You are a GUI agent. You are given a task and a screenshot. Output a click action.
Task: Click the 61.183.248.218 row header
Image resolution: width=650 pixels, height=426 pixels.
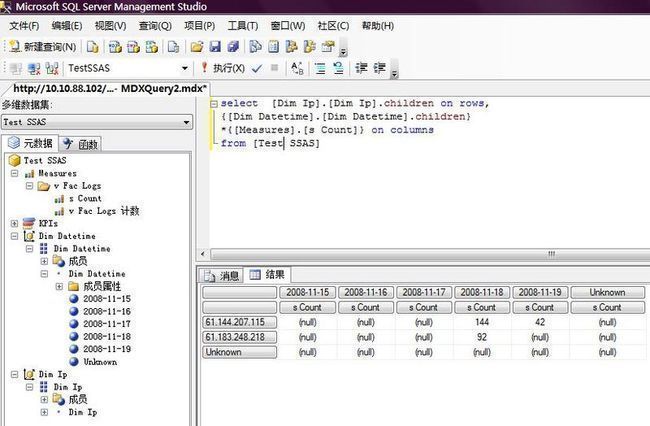239,337
